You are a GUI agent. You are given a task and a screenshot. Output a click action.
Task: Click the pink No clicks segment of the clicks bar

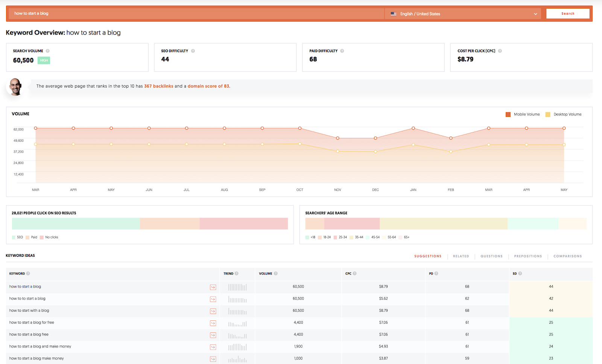244,223
